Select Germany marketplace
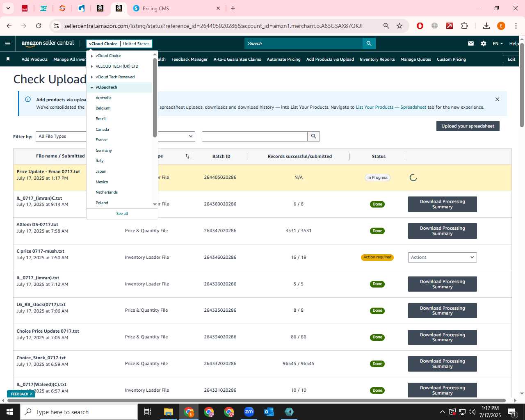This screenshot has height=420, width=525. click(104, 151)
